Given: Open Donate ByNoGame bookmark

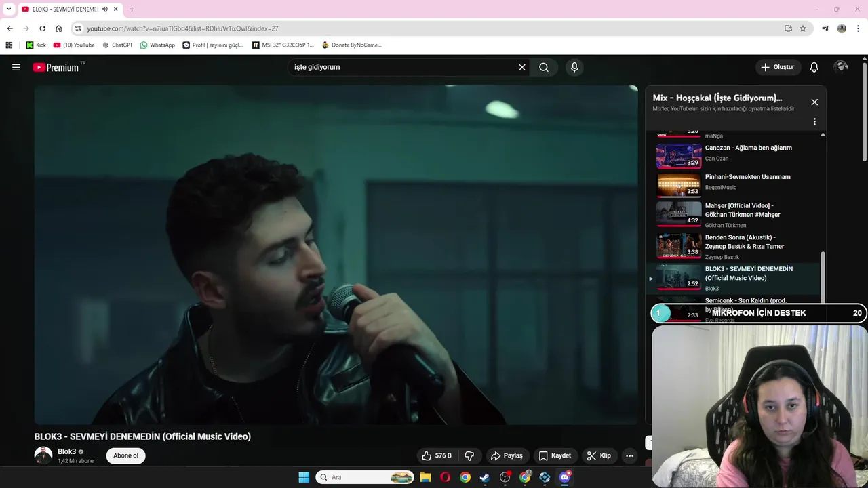Looking at the screenshot, I should 352,45.
